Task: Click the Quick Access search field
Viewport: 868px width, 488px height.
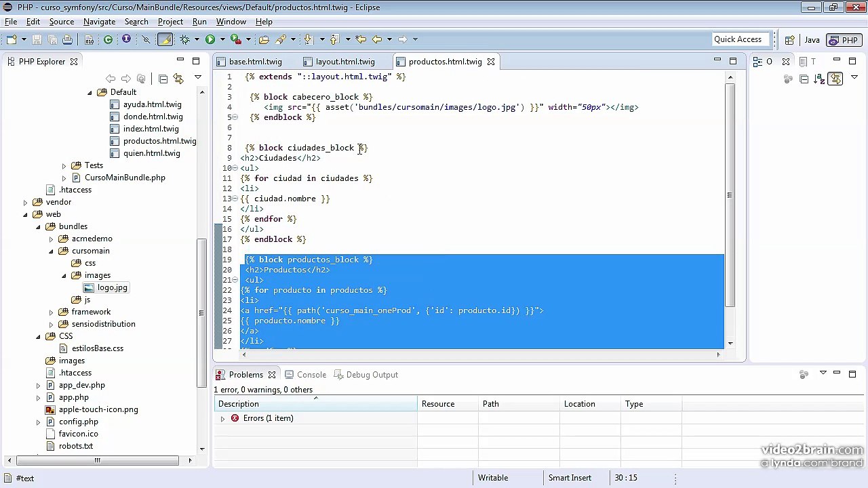Action: click(x=741, y=39)
